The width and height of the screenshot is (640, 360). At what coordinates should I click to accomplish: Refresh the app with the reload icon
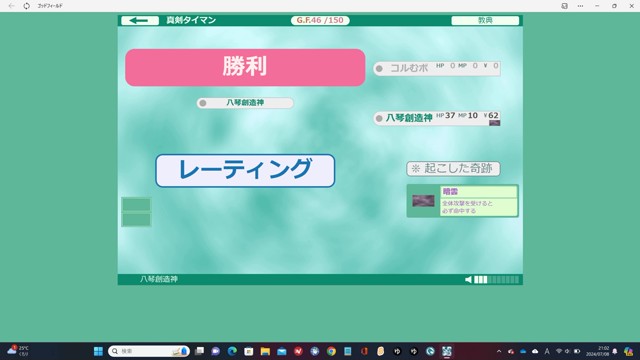pyautogui.click(x=27, y=6)
